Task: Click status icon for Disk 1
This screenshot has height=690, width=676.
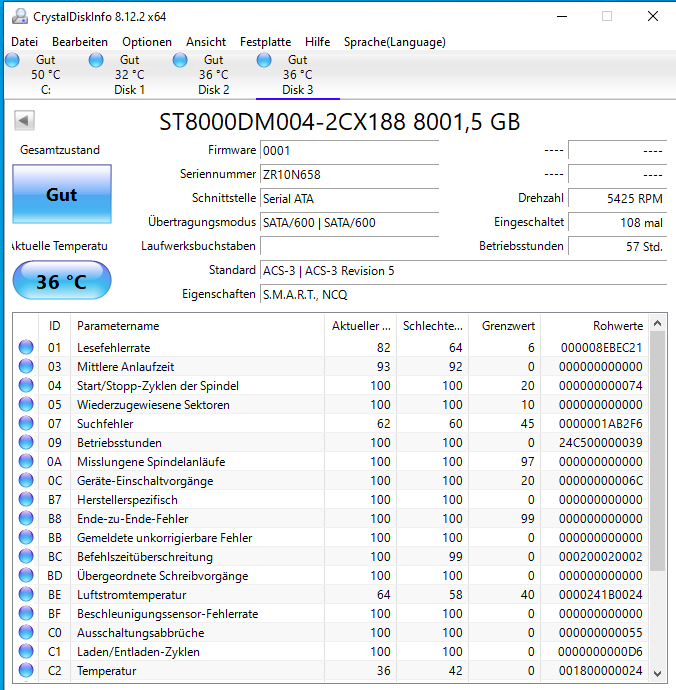Action: click(x=96, y=60)
